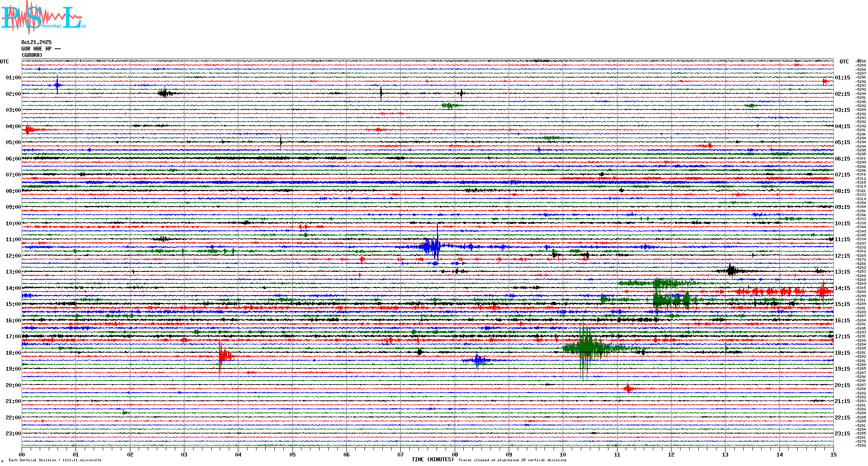Click the large green seismic event burst
Viewport: 868px width, 466px height.
click(x=586, y=347)
